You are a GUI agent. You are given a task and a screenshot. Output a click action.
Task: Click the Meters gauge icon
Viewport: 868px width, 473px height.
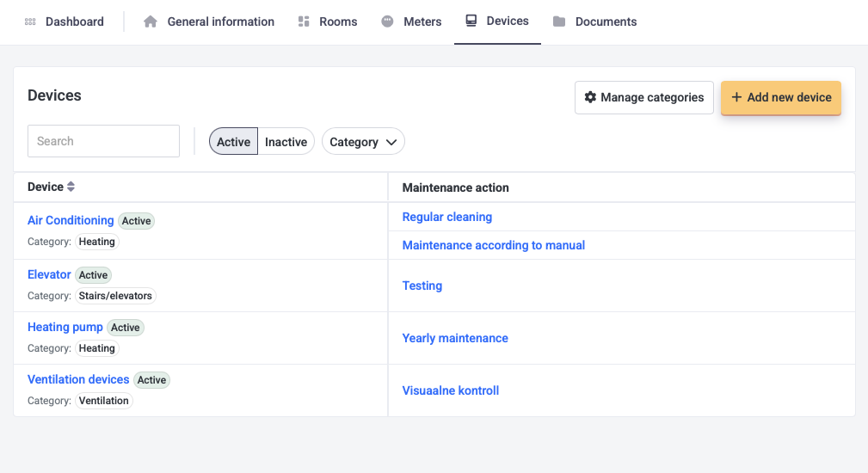(388, 21)
